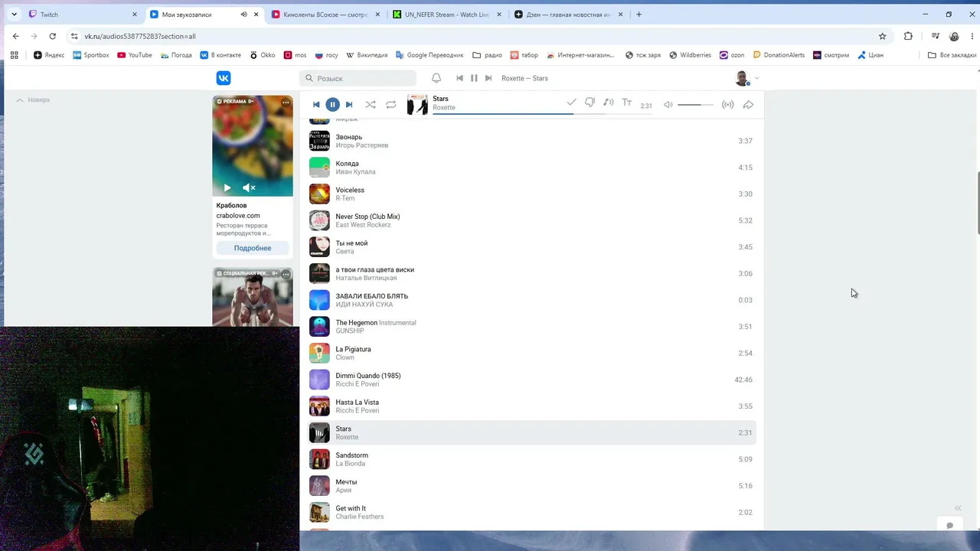Go back in browser history

click(16, 36)
